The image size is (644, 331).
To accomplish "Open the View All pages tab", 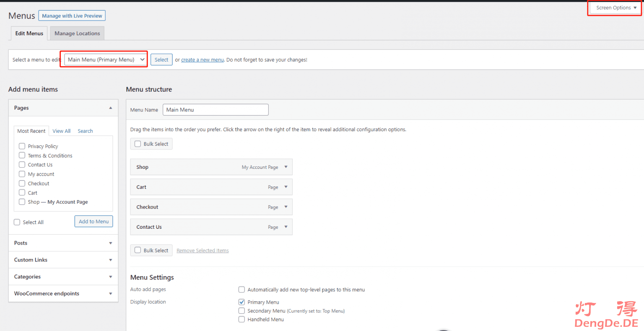I will tap(61, 131).
